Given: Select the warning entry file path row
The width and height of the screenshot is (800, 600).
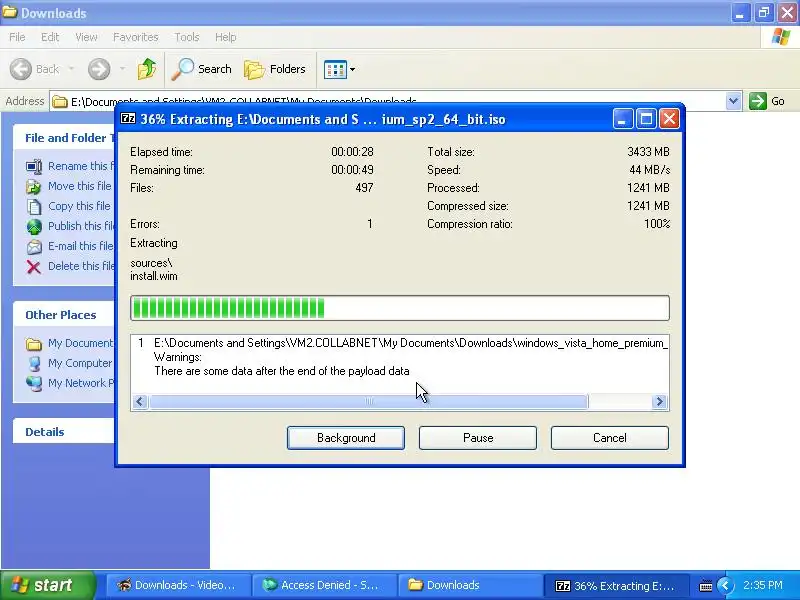Looking at the screenshot, I should coord(399,343).
